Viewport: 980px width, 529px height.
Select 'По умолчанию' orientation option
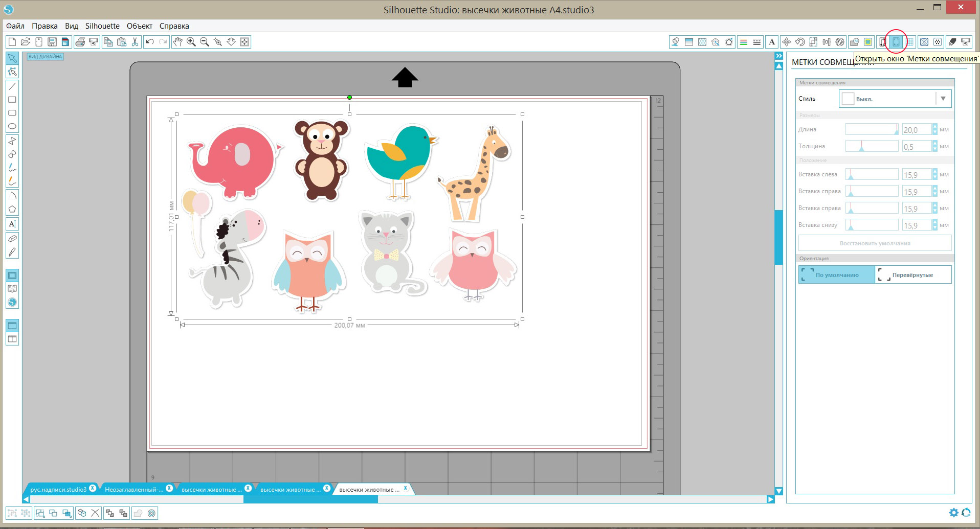point(836,274)
